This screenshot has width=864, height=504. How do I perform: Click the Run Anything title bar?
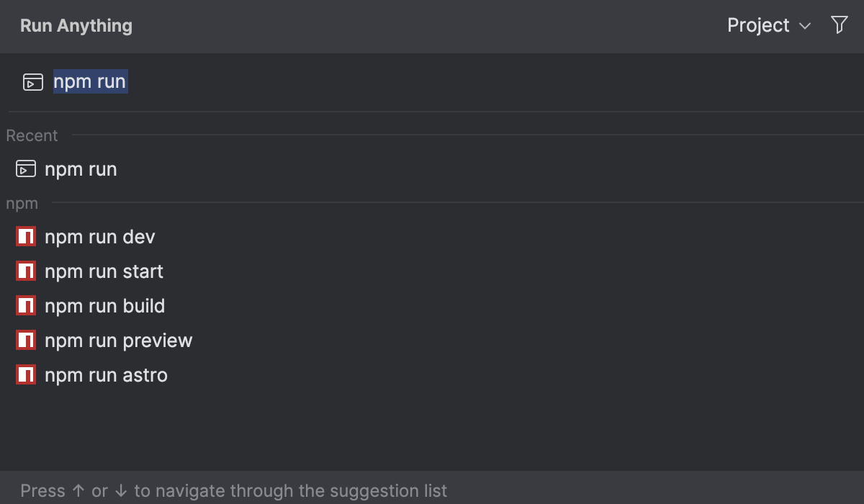click(76, 25)
